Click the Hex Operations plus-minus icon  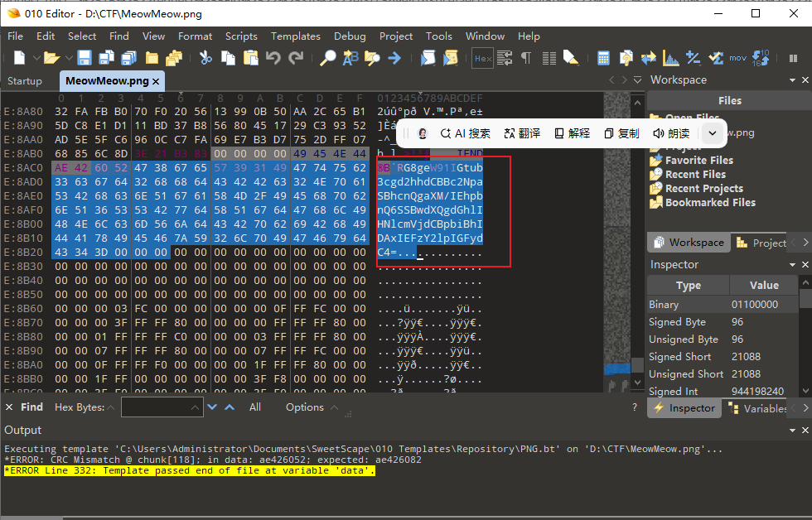(694, 58)
